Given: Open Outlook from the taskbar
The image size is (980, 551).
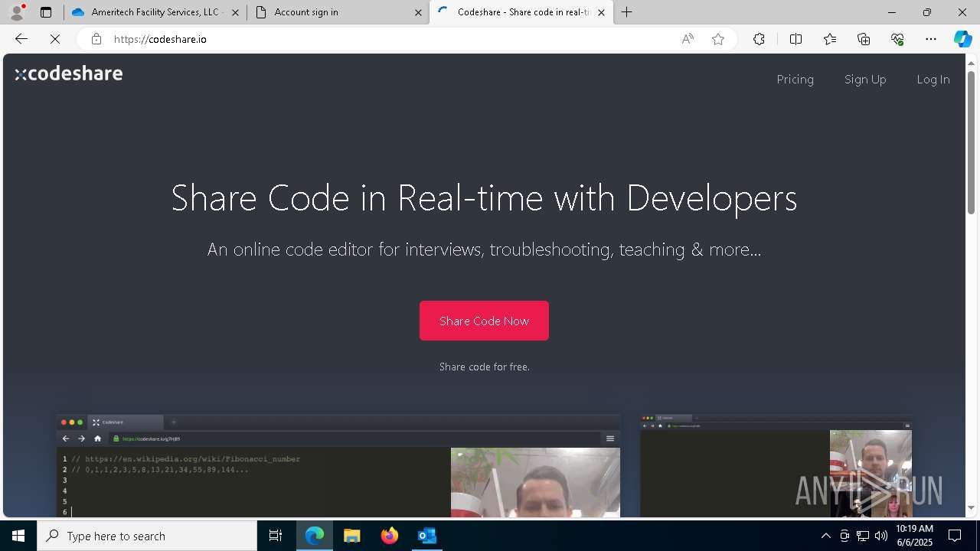Looking at the screenshot, I should point(426,536).
